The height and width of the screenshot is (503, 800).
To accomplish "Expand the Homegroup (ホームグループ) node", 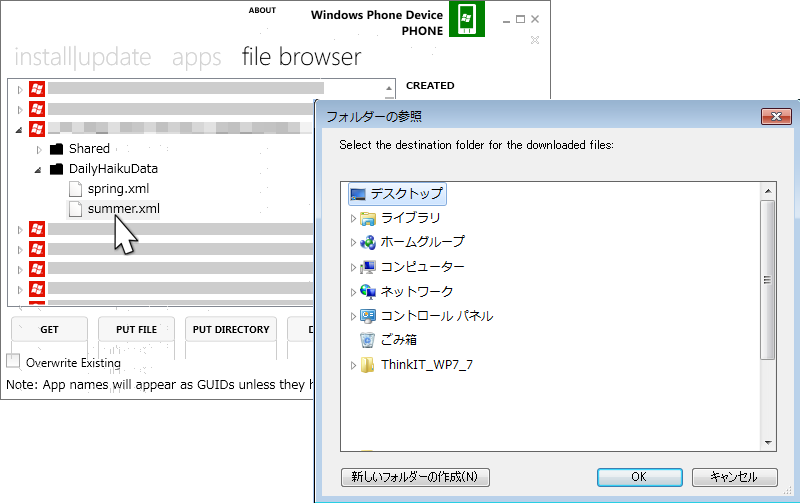I will coord(353,242).
